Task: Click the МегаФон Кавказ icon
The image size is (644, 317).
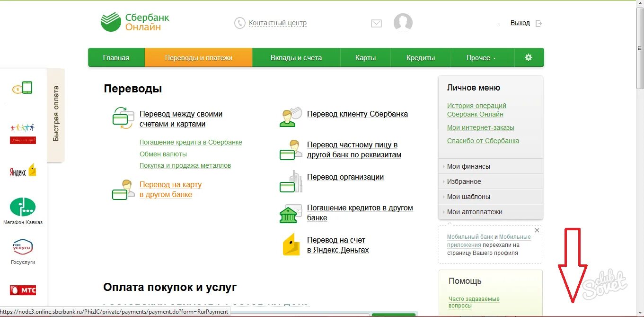Action: coord(23,207)
